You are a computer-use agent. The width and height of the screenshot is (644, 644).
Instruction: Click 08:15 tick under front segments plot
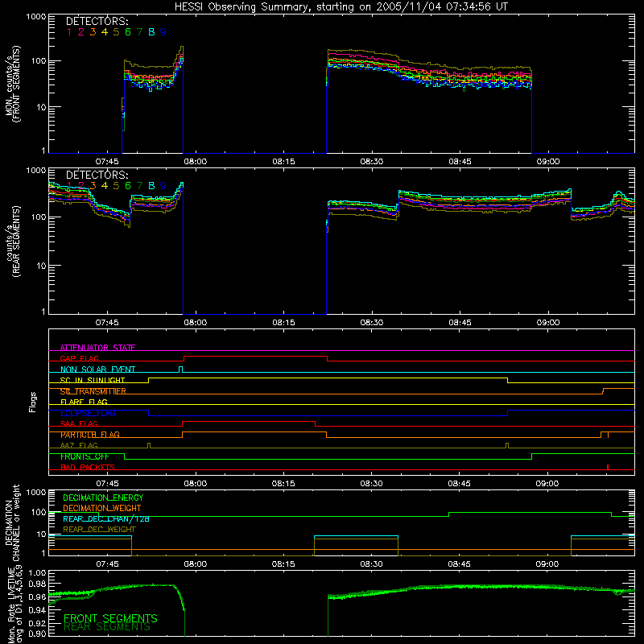283,162
